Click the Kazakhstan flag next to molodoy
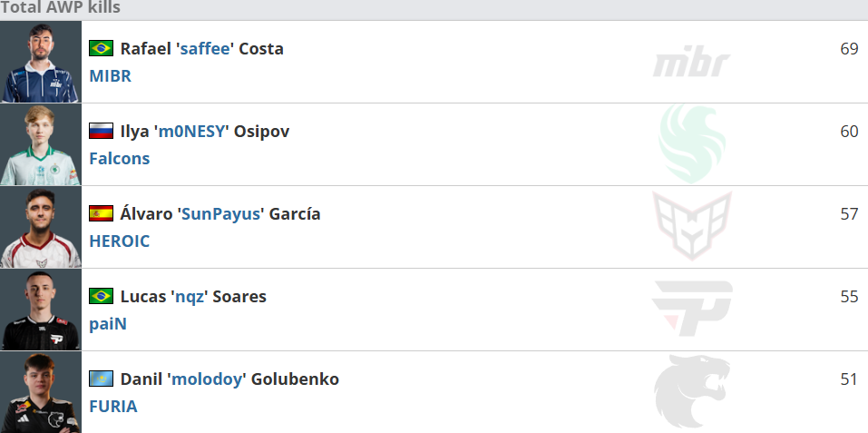This screenshot has width=868, height=433. [101, 379]
